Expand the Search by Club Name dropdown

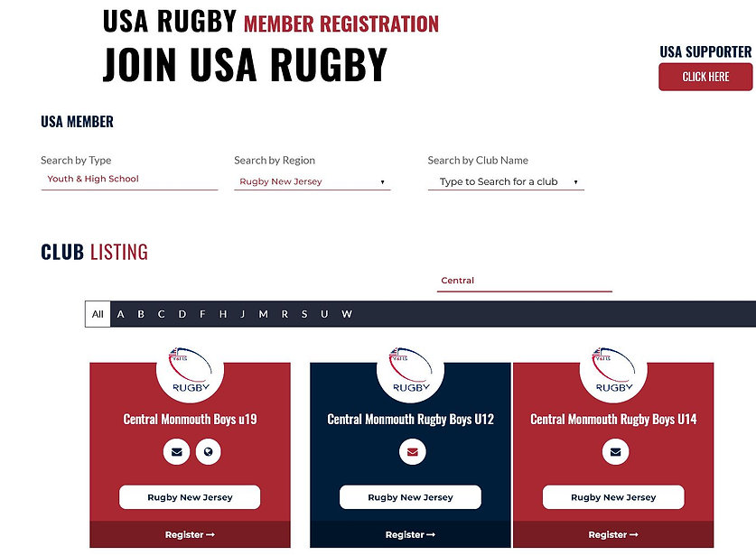click(505, 181)
